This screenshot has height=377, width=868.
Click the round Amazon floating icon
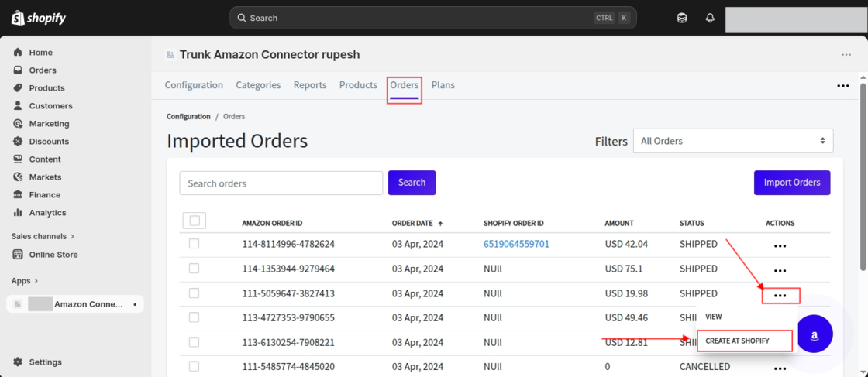[x=815, y=334]
